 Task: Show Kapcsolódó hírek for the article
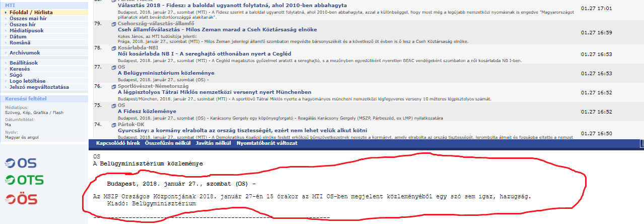tap(118, 143)
